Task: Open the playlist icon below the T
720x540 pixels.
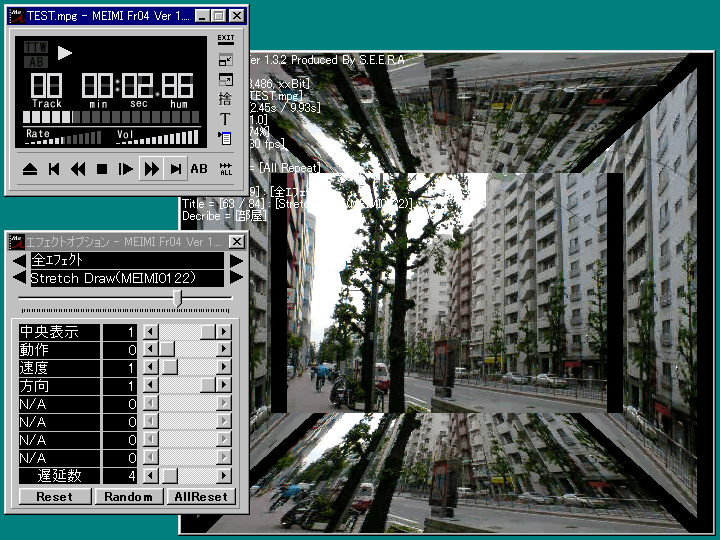Action: click(x=225, y=138)
